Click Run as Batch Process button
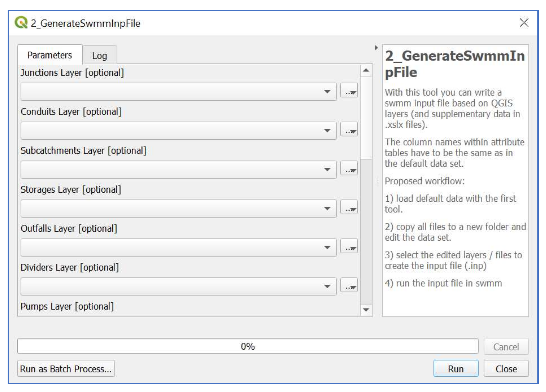Screen dimensions: 546x392 pos(66,369)
